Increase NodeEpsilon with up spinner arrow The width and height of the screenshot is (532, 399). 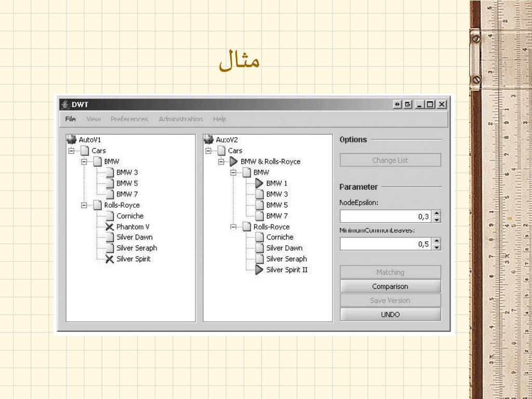point(437,214)
